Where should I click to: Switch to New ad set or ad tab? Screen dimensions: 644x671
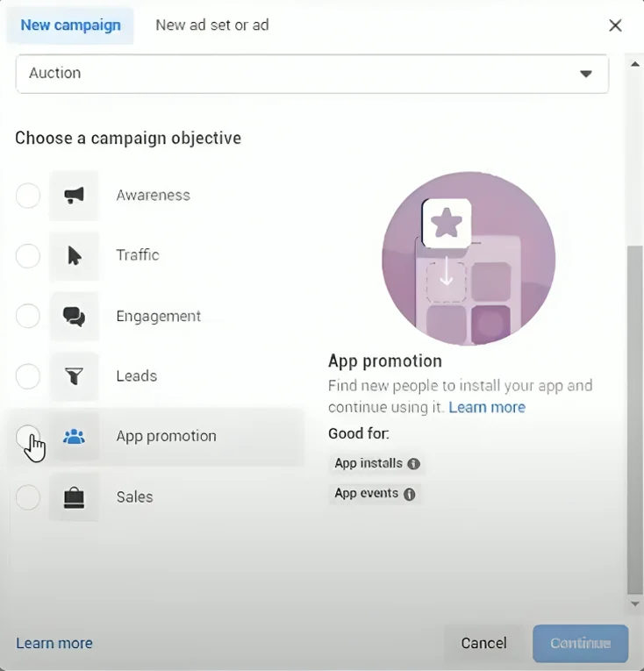pyautogui.click(x=212, y=25)
